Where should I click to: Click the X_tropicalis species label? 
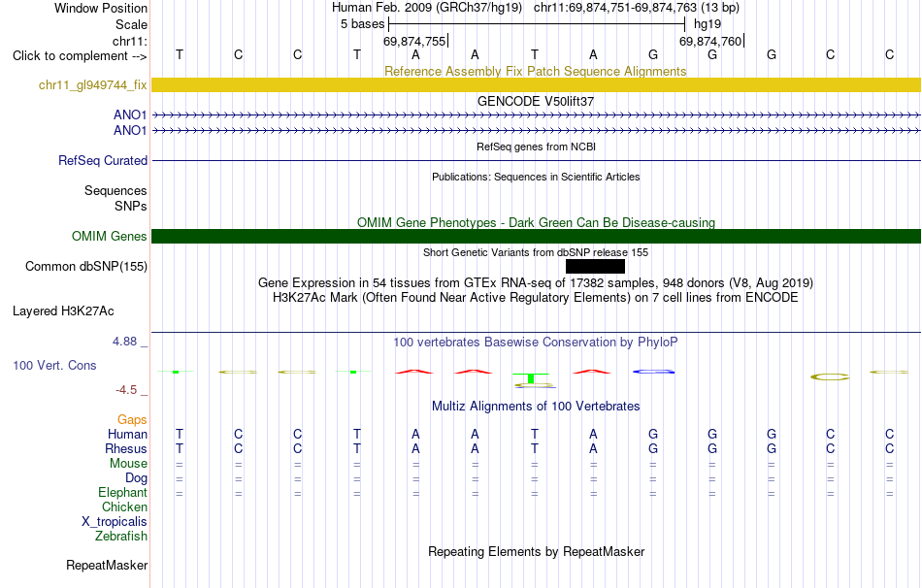tap(115, 522)
